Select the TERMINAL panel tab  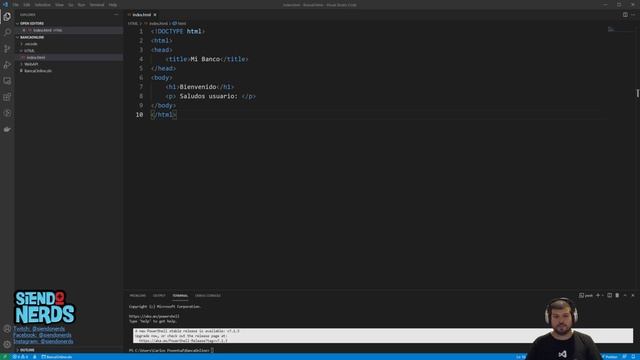point(180,296)
